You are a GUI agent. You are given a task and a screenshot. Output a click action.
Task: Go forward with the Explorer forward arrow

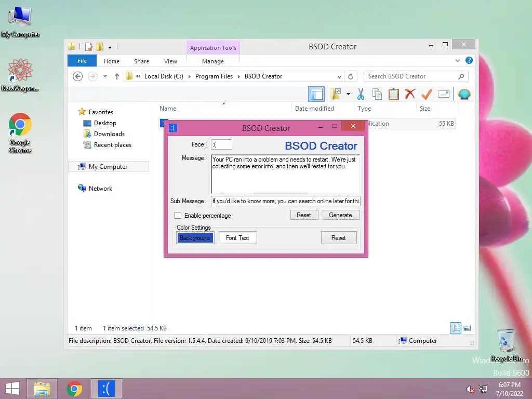point(92,76)
